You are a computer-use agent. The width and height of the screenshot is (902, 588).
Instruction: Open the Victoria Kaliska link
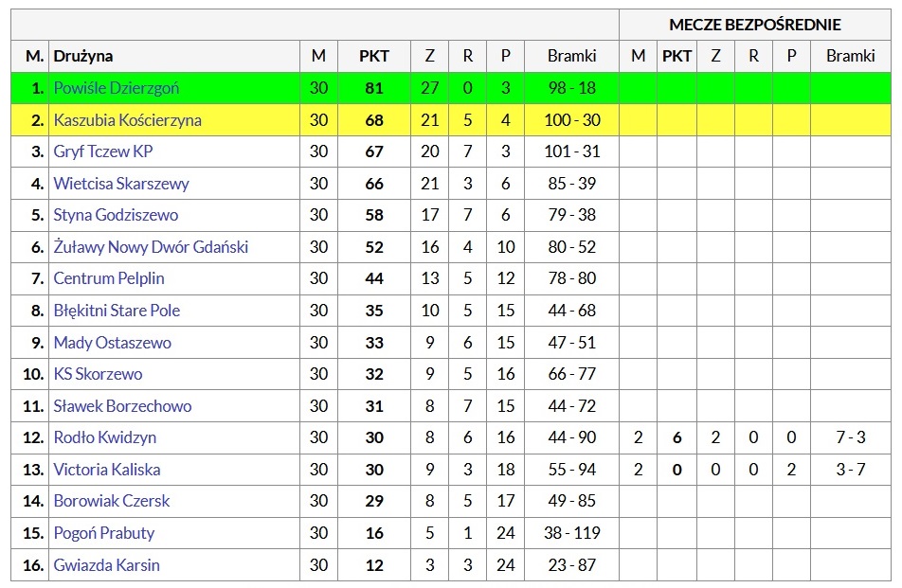[x=106, y=470]
